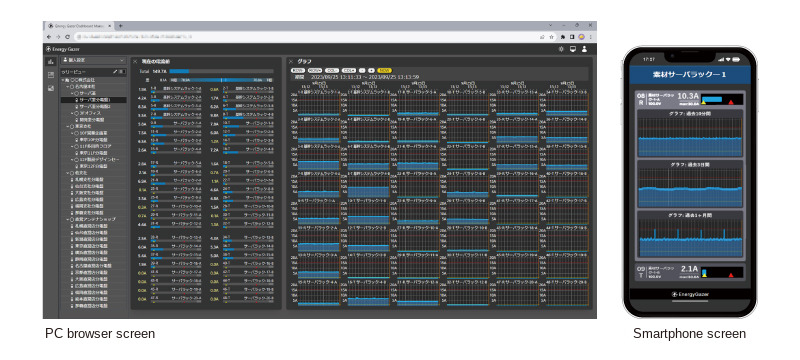Screen dimensions: 800x360
Task: Click the COL+ button in the graph toolbar
Action: (x=349, y=70)
